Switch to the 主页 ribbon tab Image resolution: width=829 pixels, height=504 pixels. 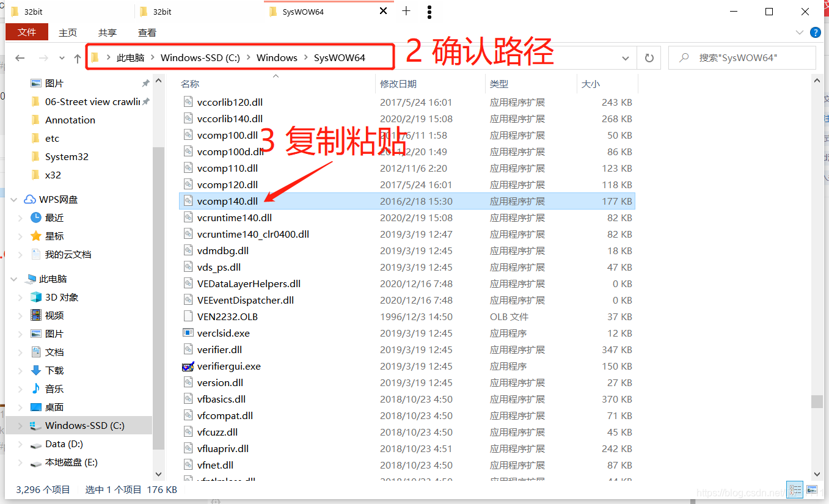pos(68,32)
